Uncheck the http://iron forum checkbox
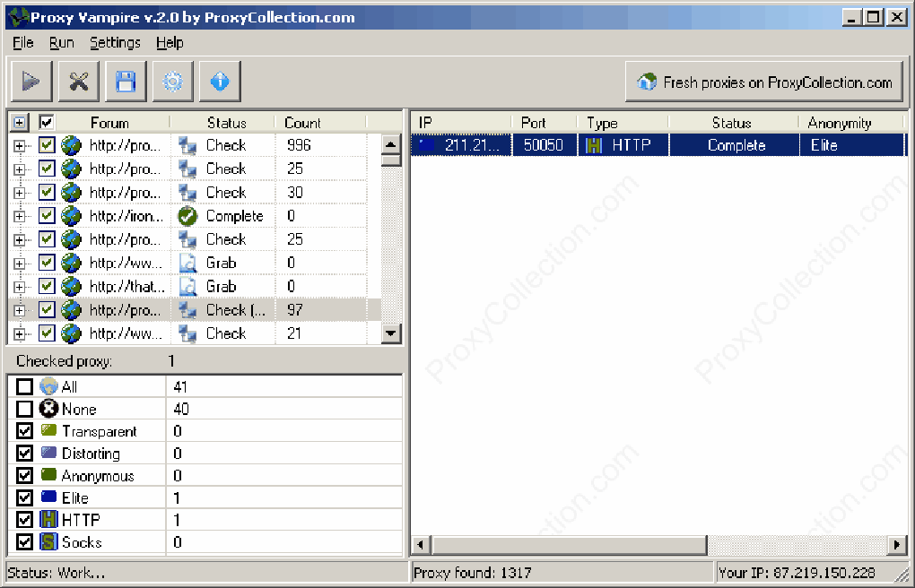The height and width of the screenshot is (588, 915). pyautogui.click(x=47, y=216)
